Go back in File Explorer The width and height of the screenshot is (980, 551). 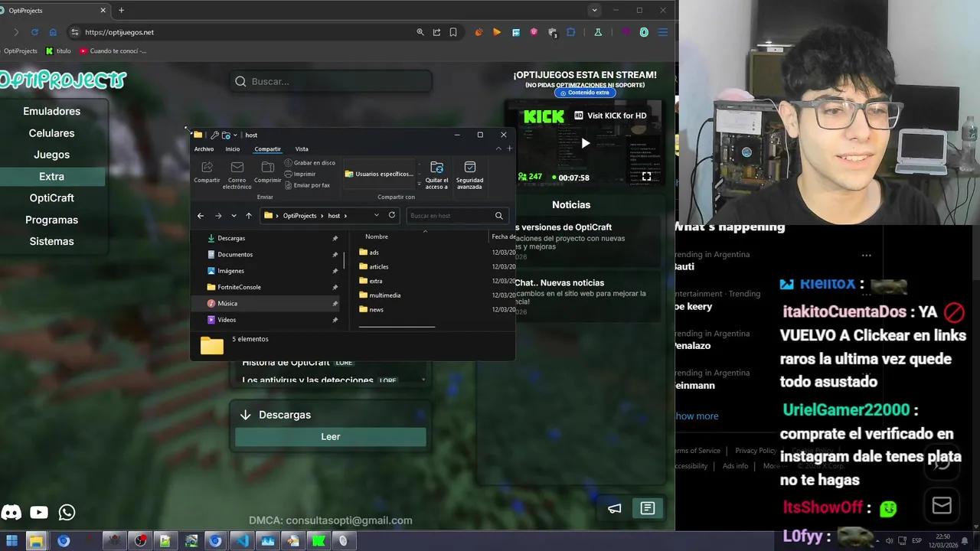201,216
